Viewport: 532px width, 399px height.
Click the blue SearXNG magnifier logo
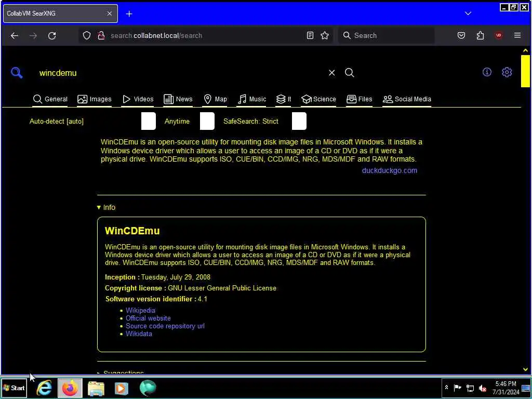tap(17, 73)
